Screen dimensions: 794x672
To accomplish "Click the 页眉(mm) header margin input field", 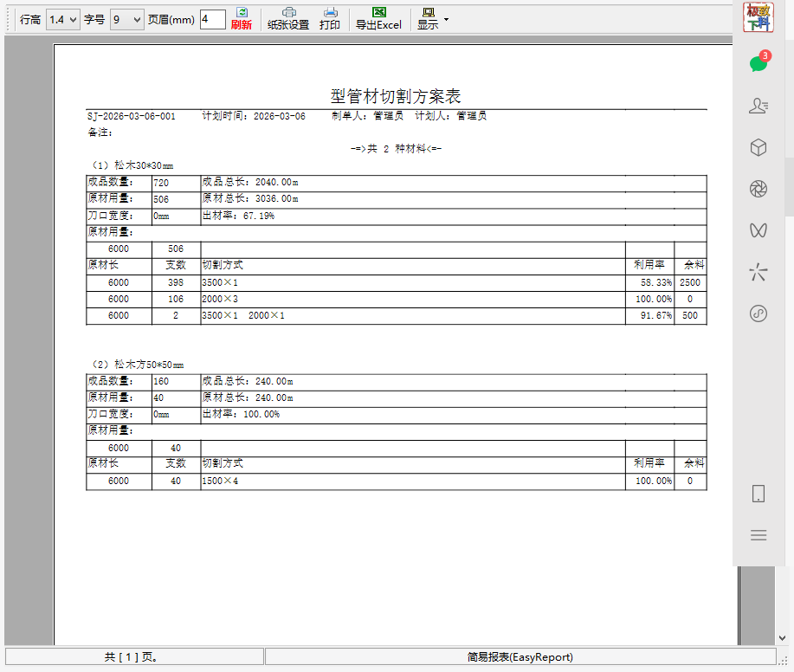I will pyautogui.click(x=212, y=19).
